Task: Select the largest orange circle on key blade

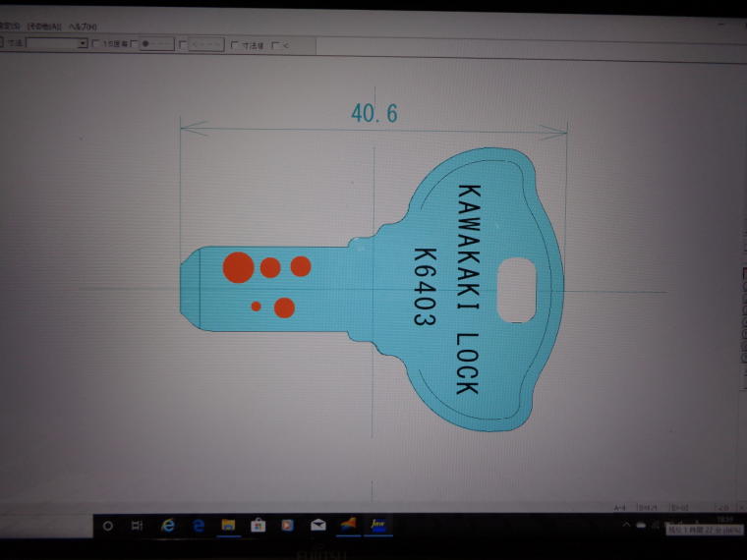Action: coord(238,267)
